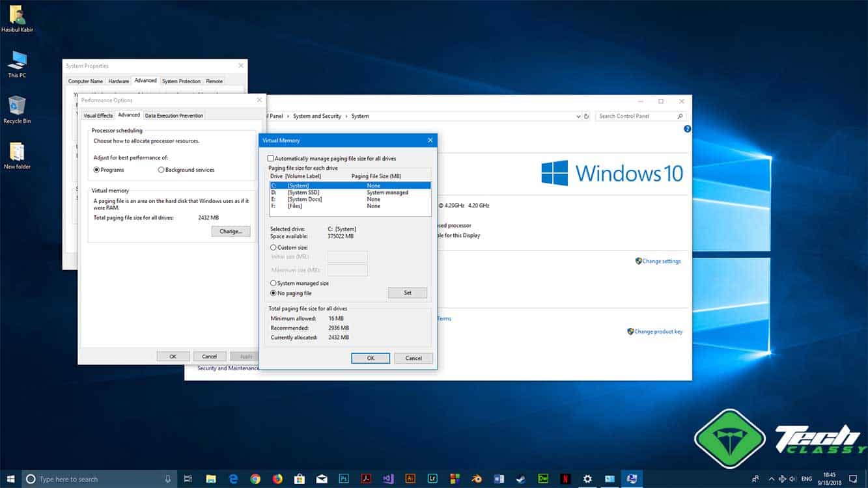Open the address bar dropdown in Control Panel
Viewport: 868px width, 488px height.
coord(578,116)
